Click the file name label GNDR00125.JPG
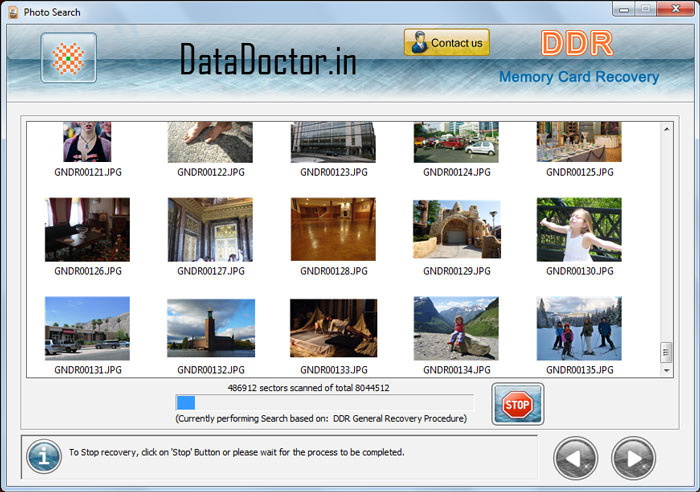Image resolution: width=700 pixels, height=492 pixels. click(x=580, y=172)
